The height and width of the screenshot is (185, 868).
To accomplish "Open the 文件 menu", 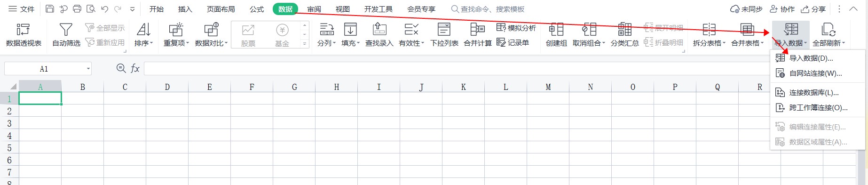I will [x=22, y=9].
